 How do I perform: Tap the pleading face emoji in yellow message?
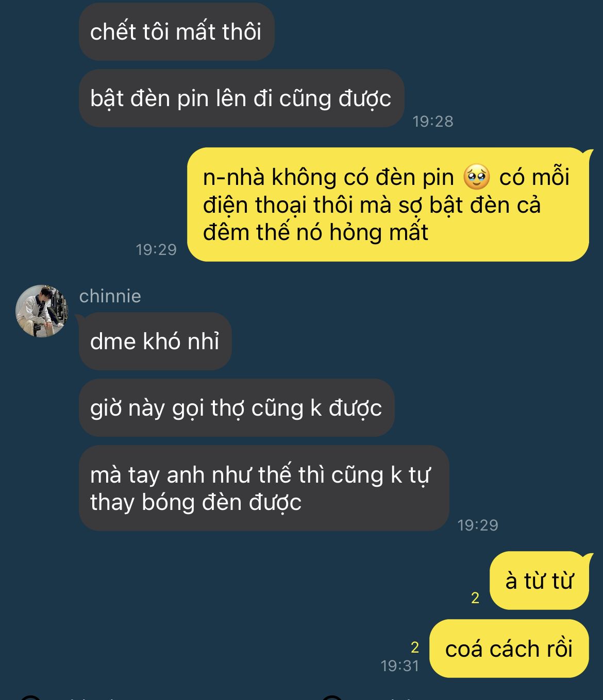click(x=476, y=178)
